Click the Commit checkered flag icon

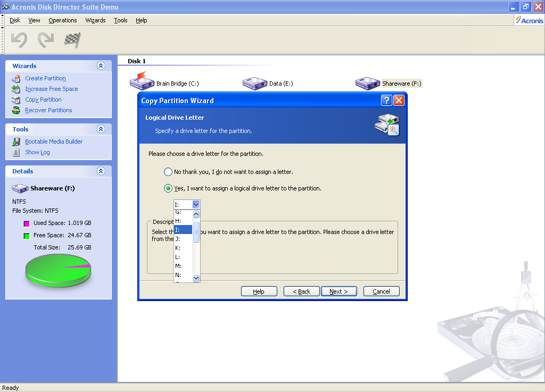[72, 40]
